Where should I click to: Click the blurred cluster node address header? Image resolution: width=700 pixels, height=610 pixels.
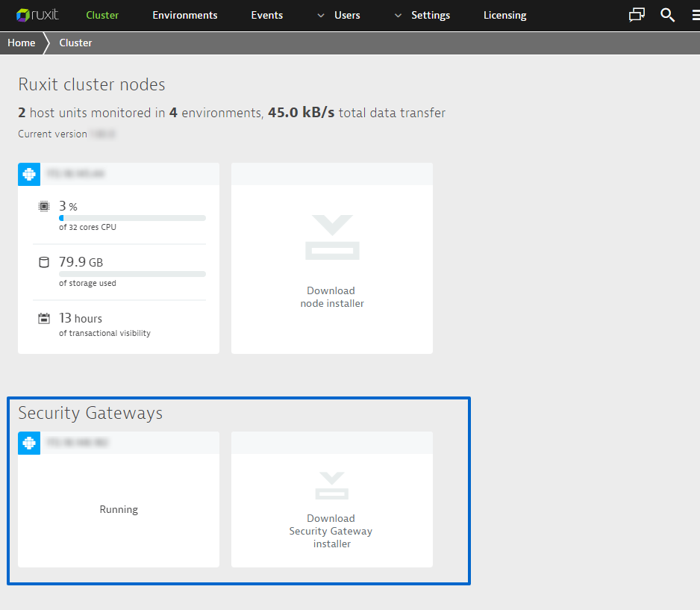click(x=75, y=174)
